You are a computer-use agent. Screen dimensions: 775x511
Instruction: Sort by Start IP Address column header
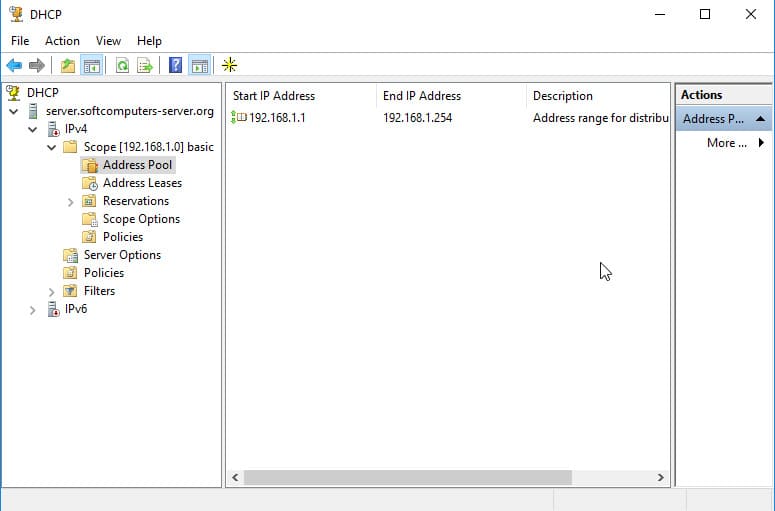(x=300, y=96)
